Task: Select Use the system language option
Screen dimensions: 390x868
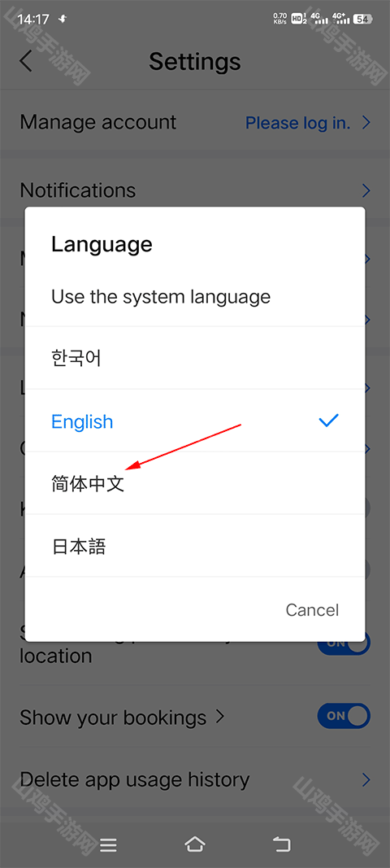Action: pos(195,297)
